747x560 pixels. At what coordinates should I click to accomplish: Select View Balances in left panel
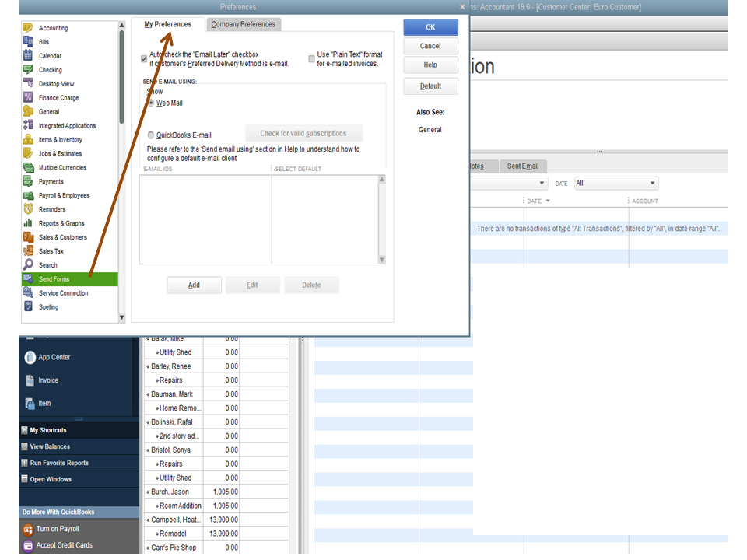click(79, 446)
